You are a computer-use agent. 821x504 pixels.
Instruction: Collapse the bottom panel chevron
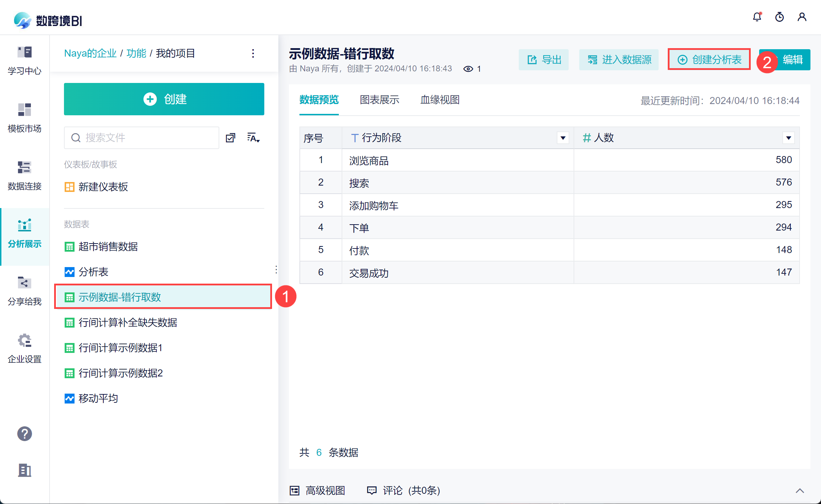pyautogui.click(x=800, y=491)
